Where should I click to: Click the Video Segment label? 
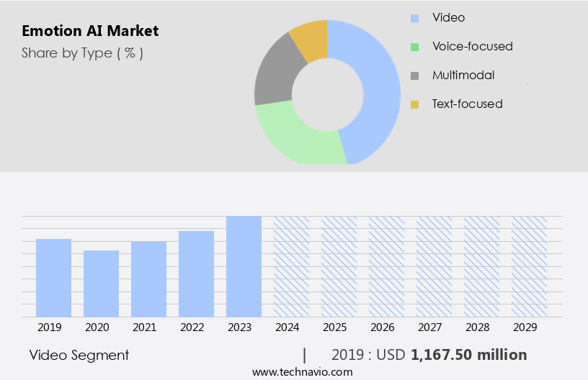pos(79,355)
